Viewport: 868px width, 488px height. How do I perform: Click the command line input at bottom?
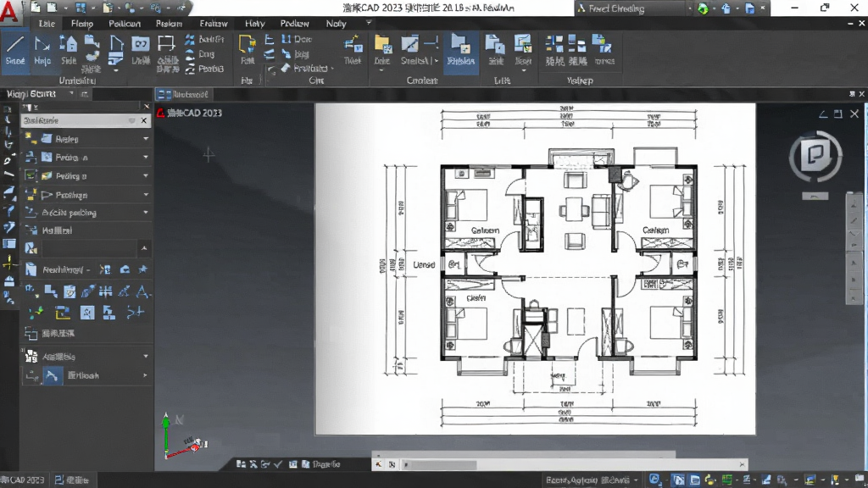click(574, 465)
